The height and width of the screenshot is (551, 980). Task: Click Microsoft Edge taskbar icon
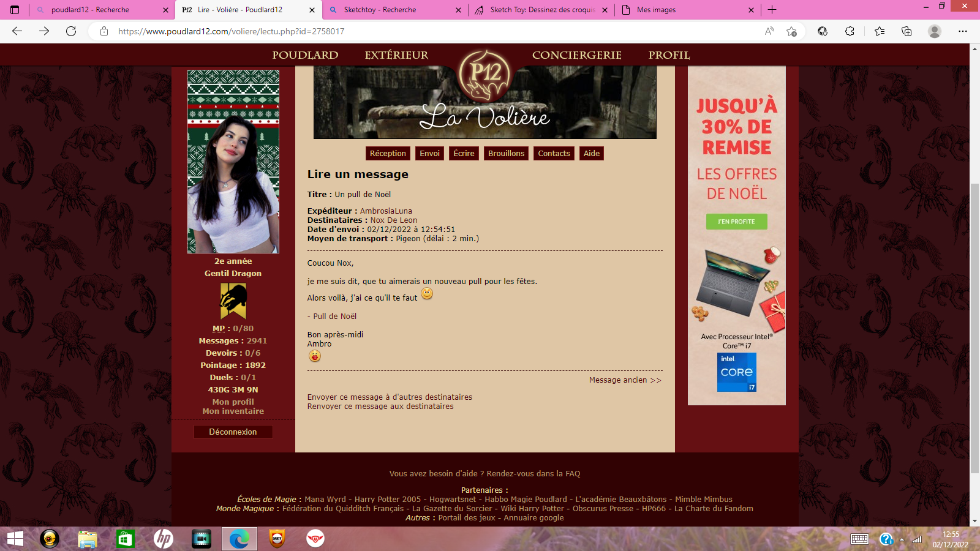pos(239,539)
